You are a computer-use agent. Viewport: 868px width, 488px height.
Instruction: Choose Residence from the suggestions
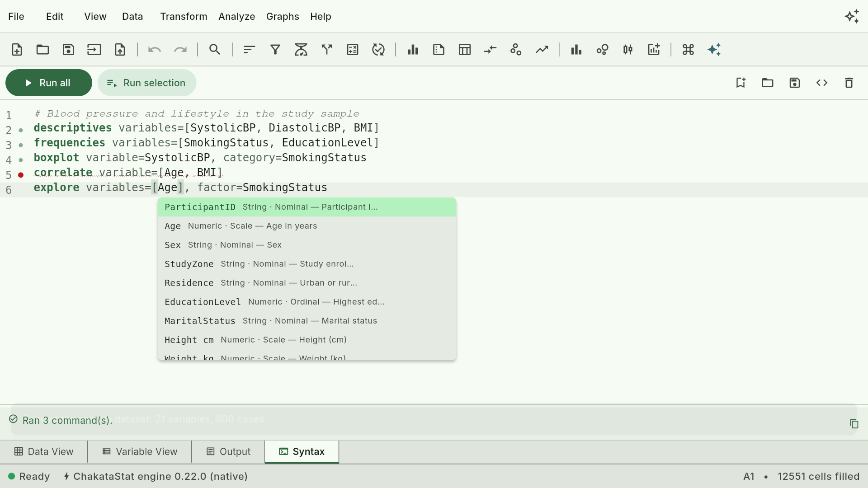[307, 283]
